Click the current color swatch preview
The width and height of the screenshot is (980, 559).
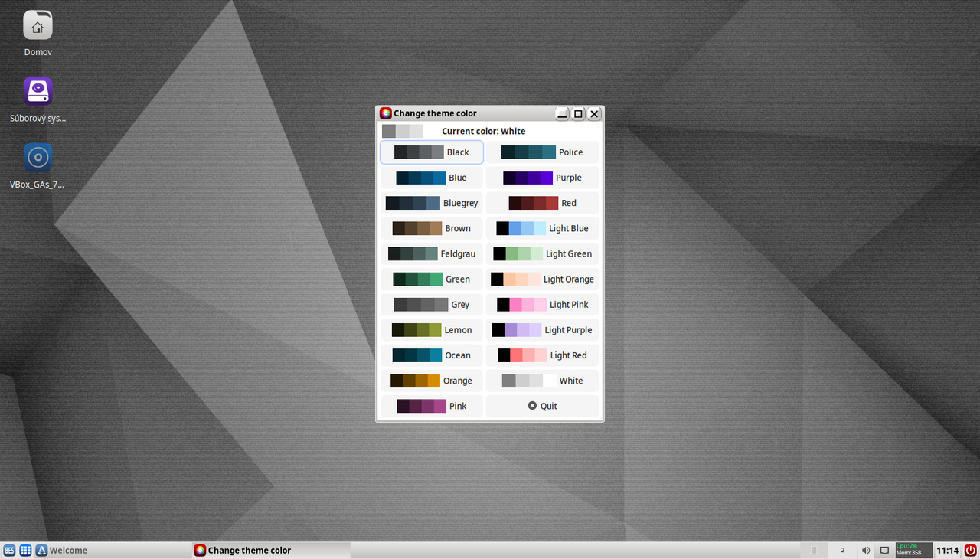tap(402, 131)
